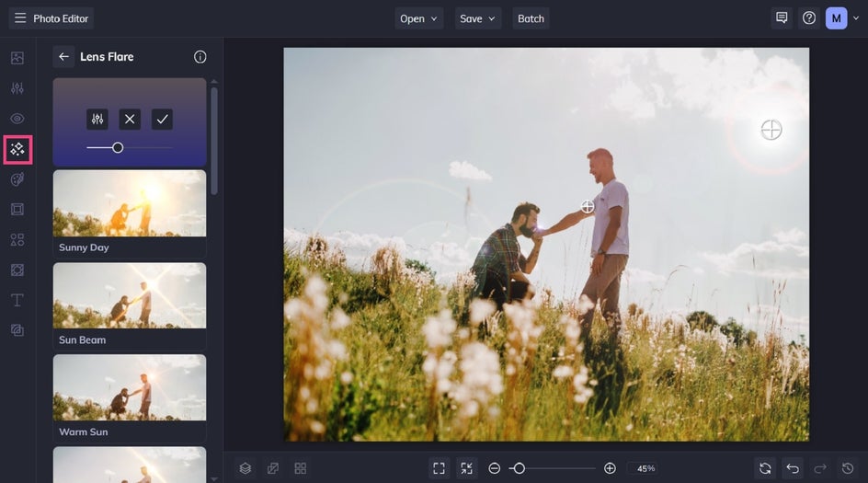Screen dimensions: 868x483
Task: Redo the last action
Action: 820,468
